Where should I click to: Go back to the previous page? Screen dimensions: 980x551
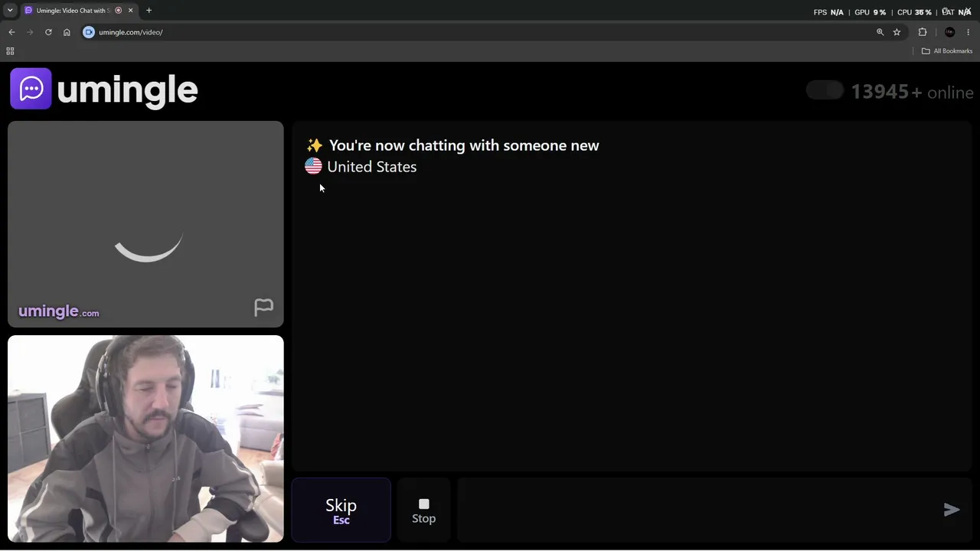click(x=11, y=32)
